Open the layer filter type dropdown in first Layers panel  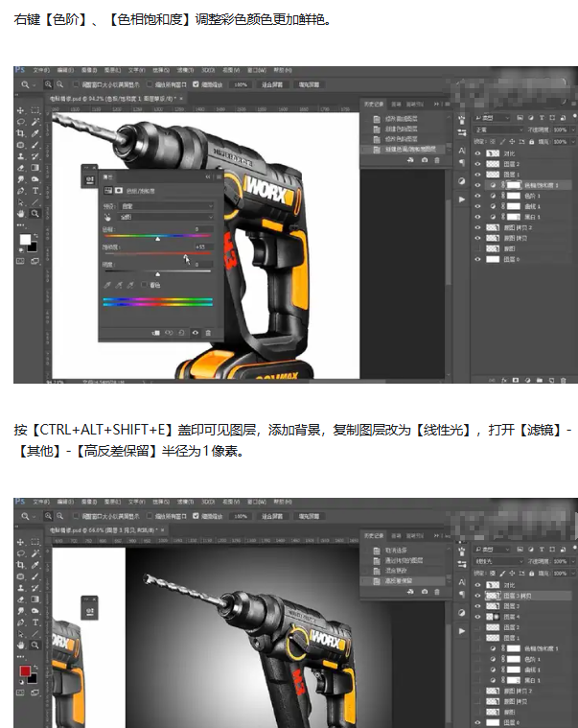click(x=492, y=118)
